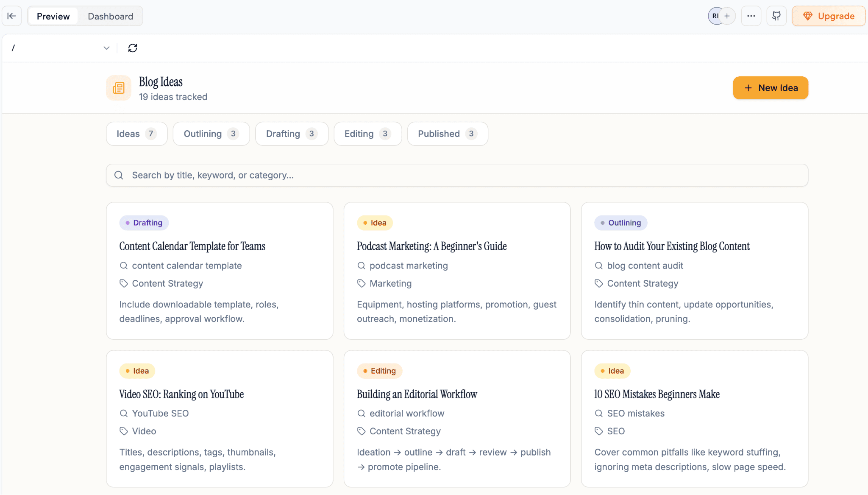The height and width of the screenshot is (495, 868).
Task: Click search icon beside 'editorial workflow'
Action: [x=361, y=413]
